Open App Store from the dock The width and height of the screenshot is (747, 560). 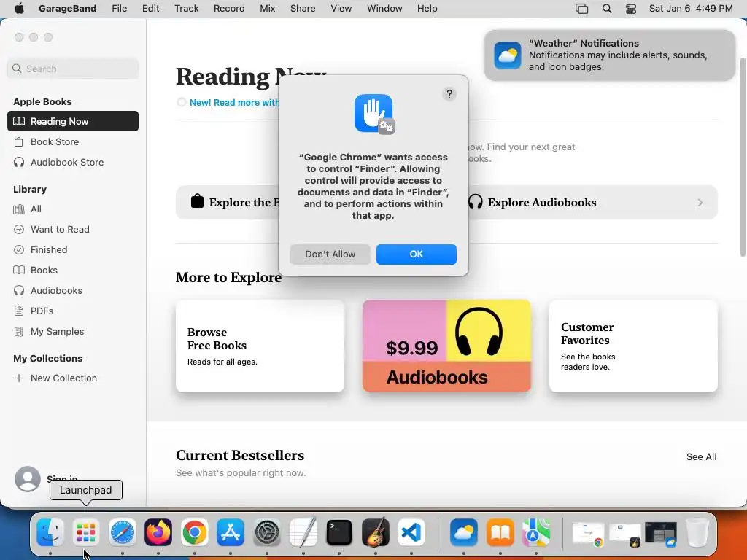pos(231,532)
